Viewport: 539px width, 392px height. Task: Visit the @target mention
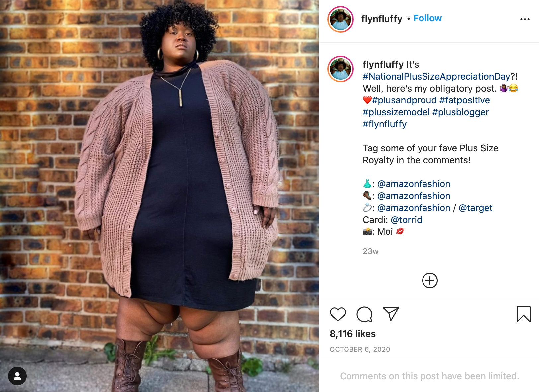475,208
